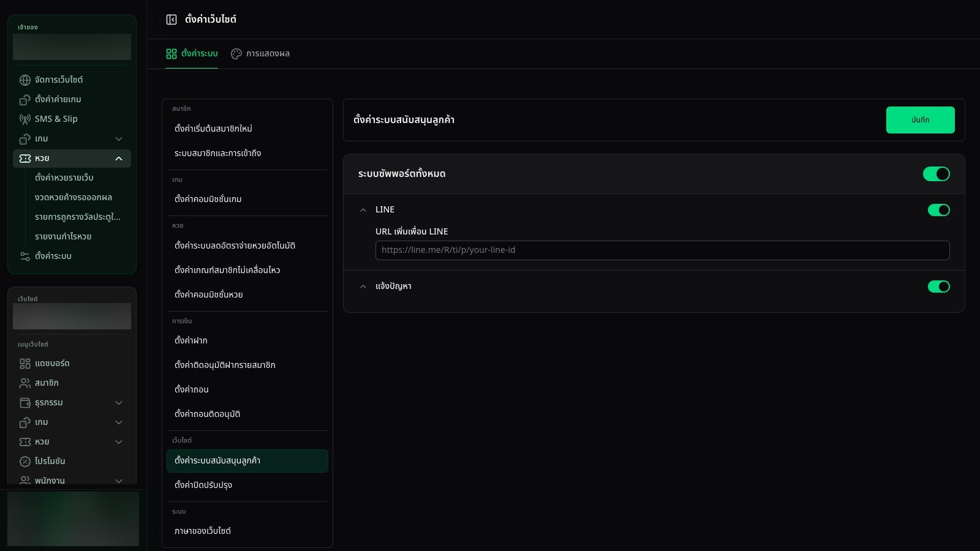Turn off the แจ้งปัญหา toggle
The image size is (980, 551).
(939, 287)
